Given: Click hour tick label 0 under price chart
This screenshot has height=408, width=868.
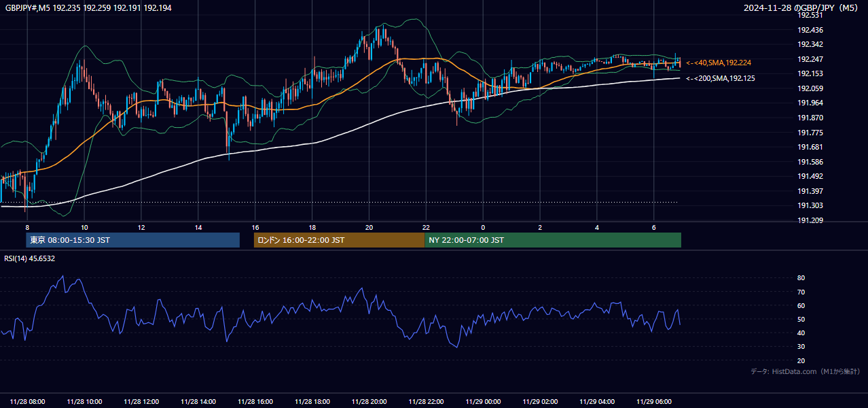Looking at the screenshot, I should (x=483, y=227).
